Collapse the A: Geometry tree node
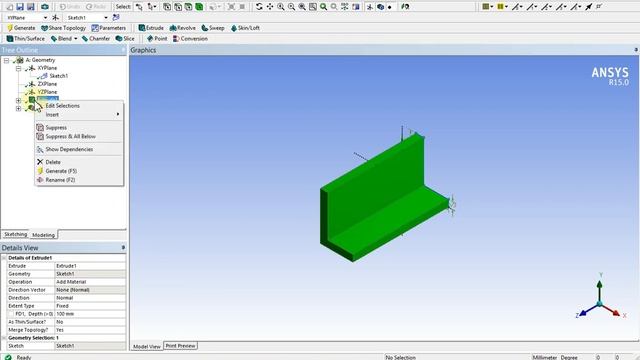This screenshot has width=640, height=360. [x=7, y=60]
